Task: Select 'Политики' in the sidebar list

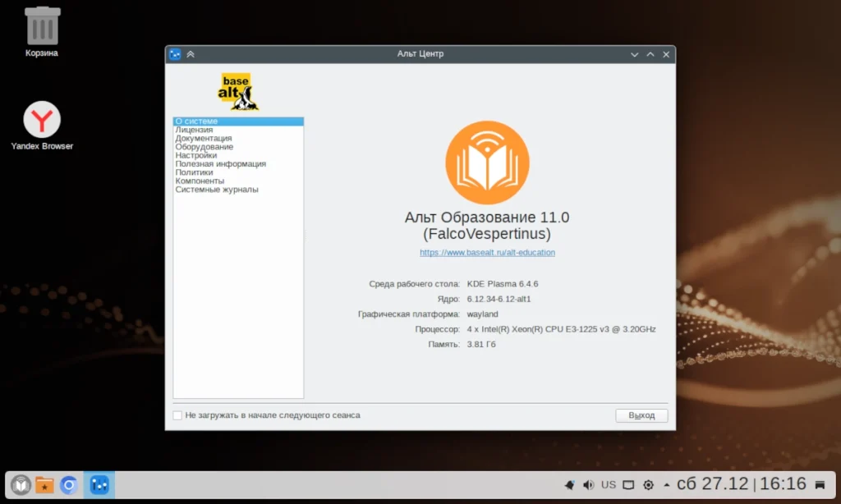Action: coord(238,172)
